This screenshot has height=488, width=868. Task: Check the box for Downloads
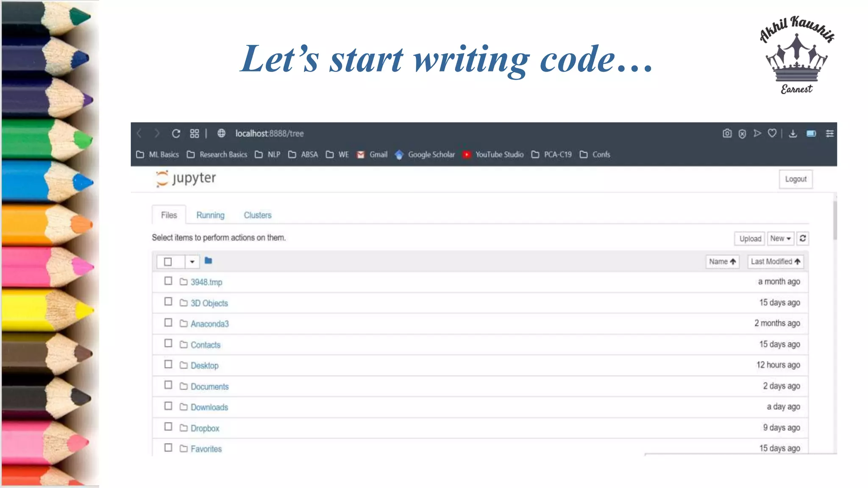coord(168,406)
